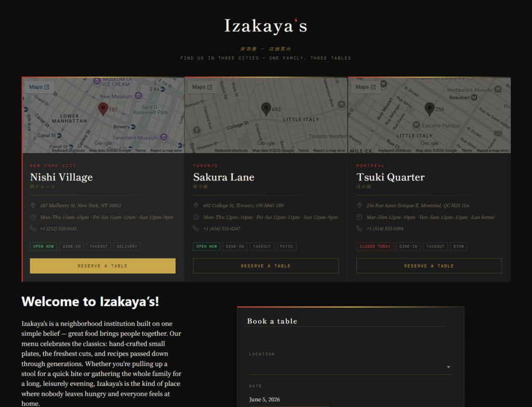Viewport: 532px width, 407px height.
Task: Click Dine-In tag on Nishi Village card
Action: click(72, 246)
